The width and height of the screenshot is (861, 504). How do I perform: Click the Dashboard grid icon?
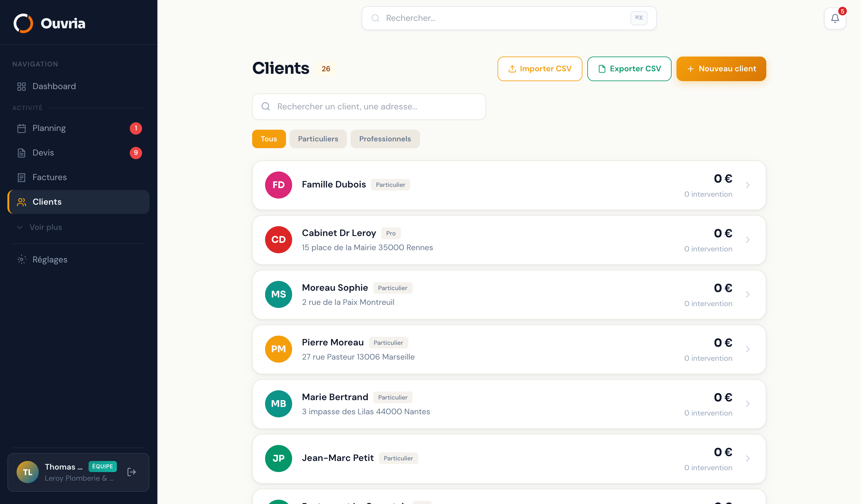tap(22, 87)
